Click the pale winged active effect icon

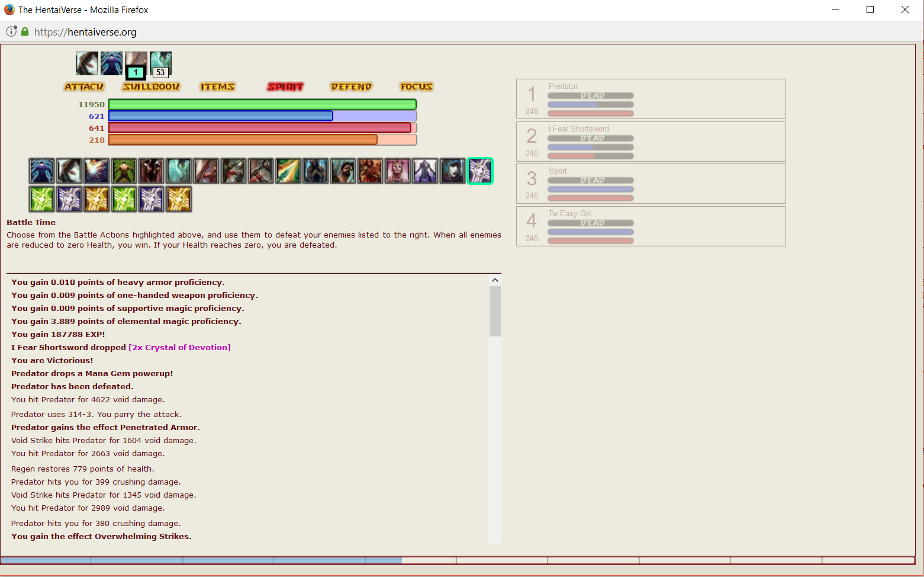point(87,63)
